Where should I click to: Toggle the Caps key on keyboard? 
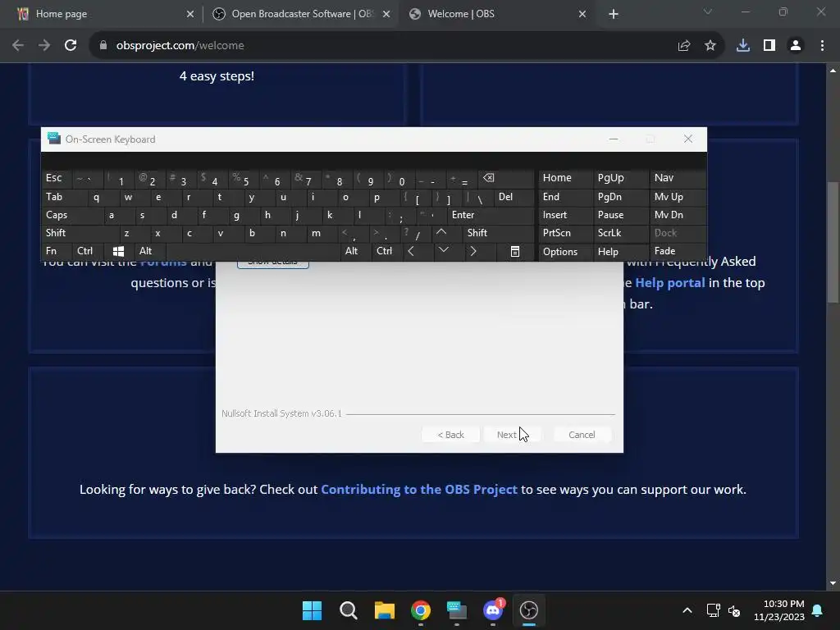[71, 215]
